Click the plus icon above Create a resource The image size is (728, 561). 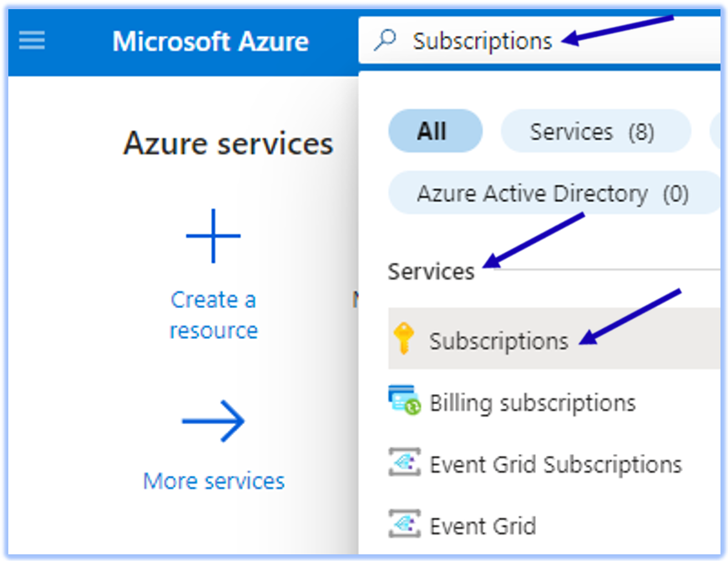click(214, 236)
